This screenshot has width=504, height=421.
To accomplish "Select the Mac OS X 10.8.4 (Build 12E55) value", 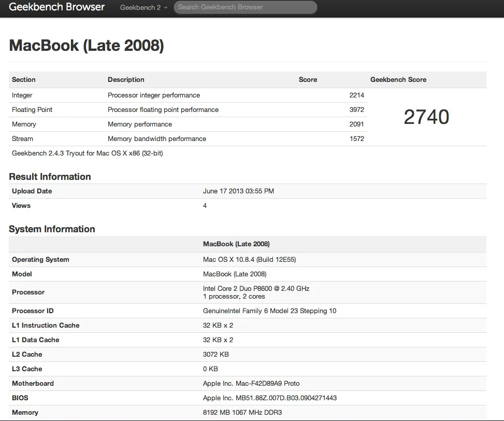I will [x=250, y=260].
